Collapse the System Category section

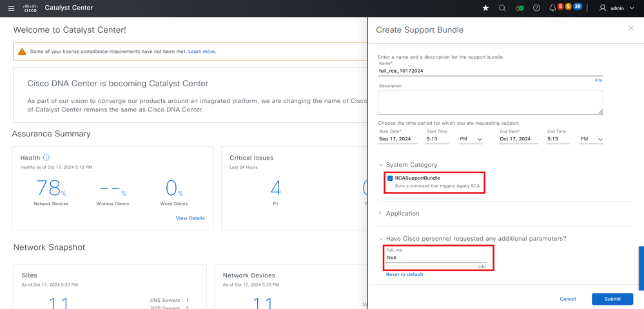381,165
